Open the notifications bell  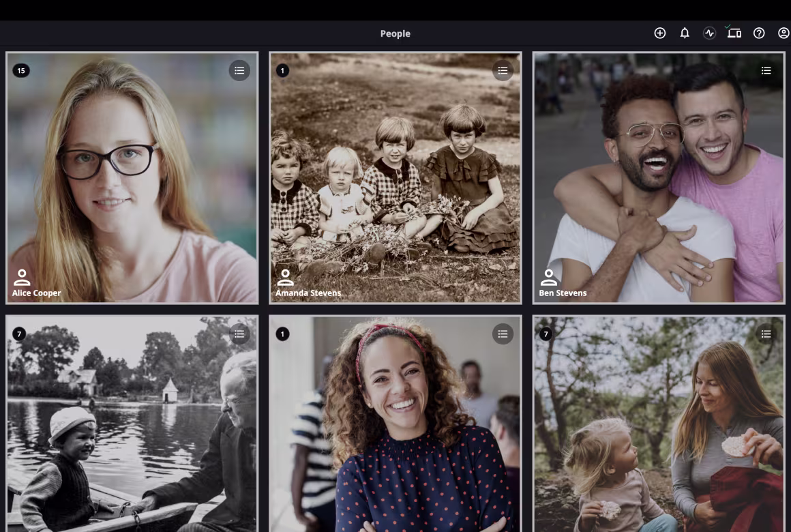[x=685, y=33]
